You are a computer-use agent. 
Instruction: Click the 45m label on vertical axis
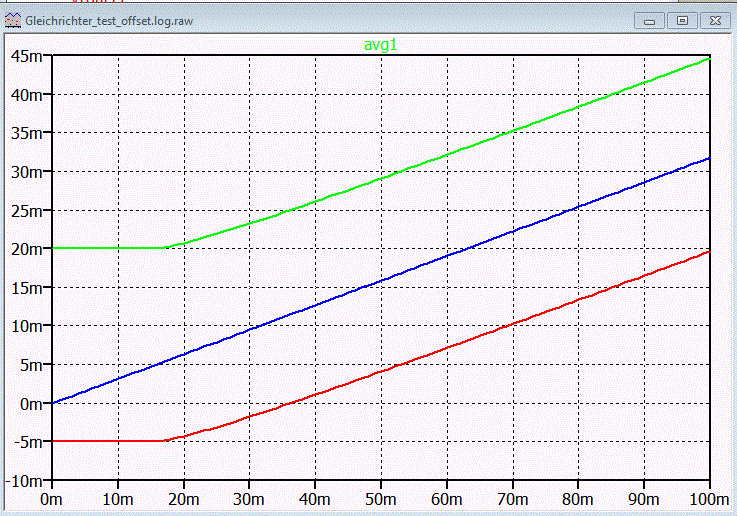tap(26, 56)
